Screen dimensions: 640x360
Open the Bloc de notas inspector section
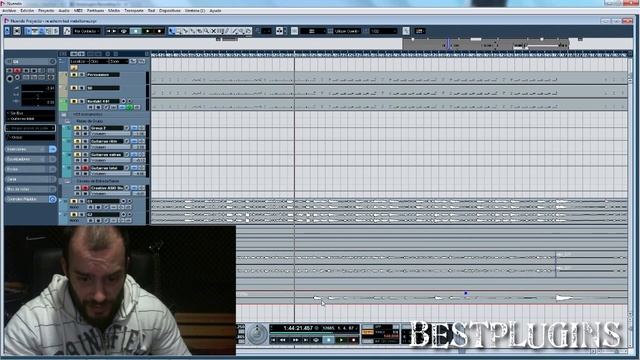26,189
